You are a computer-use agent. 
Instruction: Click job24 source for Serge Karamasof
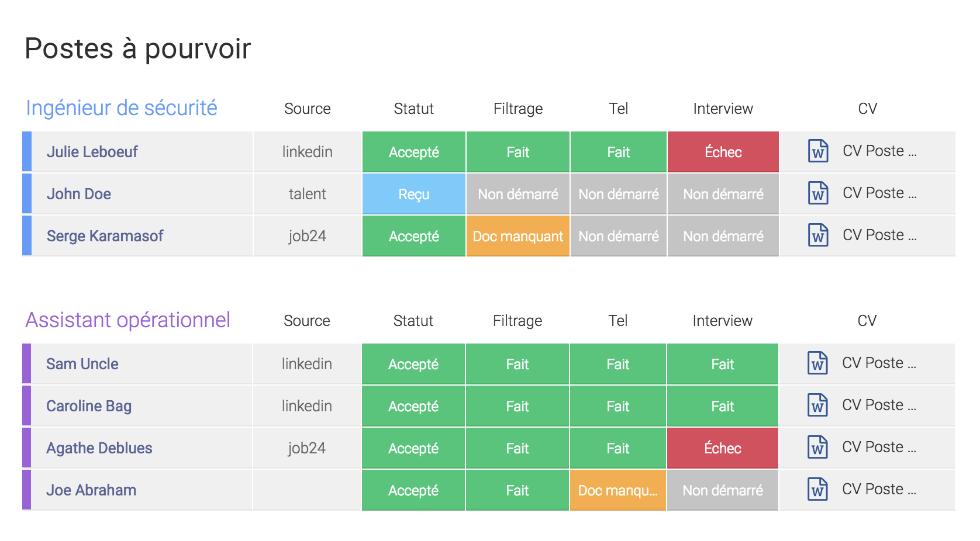pyautogui.click(x=308, y=236)
